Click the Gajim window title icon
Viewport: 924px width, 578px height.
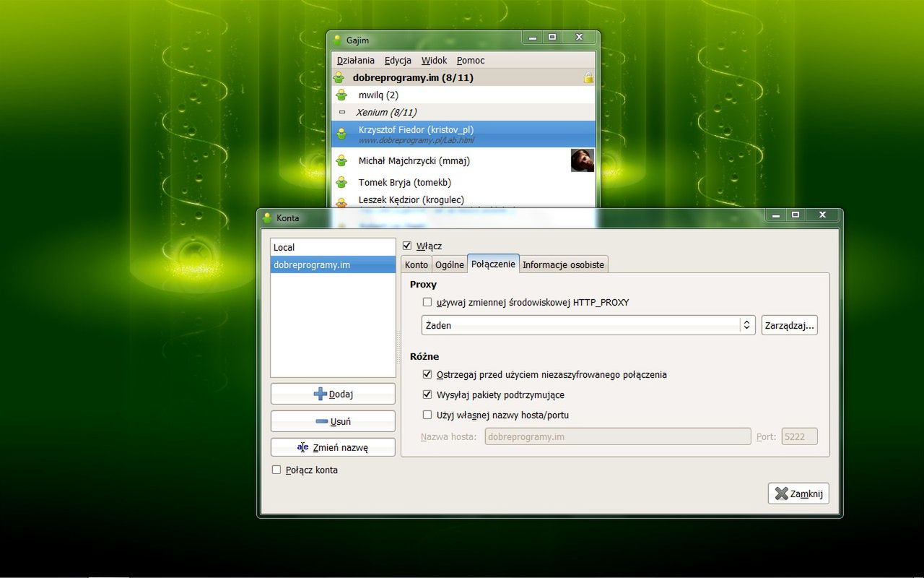[x=337, y=40]
